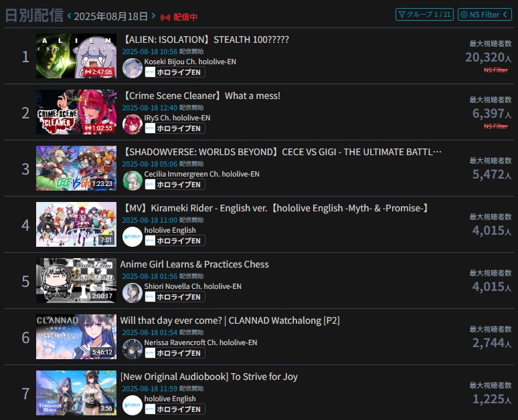Toggle NS Filter on Crime Scene Cleaner row
This screenshot has width=518, height=420.
(495, 126)
